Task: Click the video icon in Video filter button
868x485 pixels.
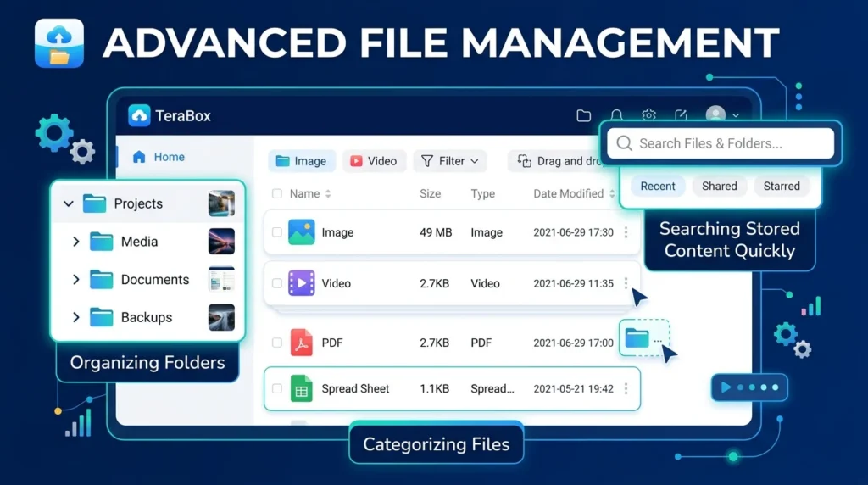Action: click(356, 161)
